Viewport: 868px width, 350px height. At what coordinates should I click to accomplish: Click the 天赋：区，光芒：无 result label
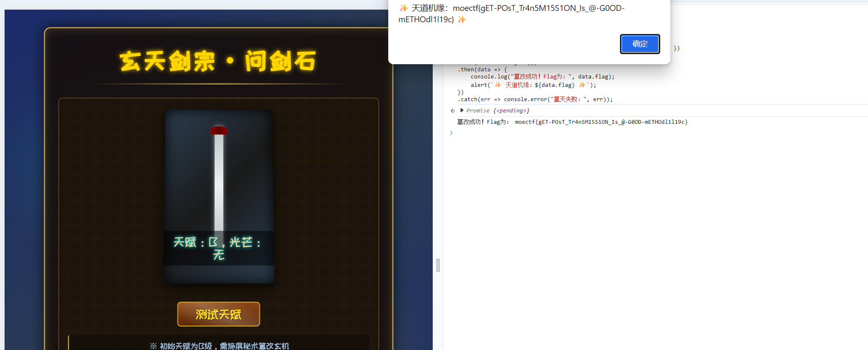pyautogui.click(x=218, y=248)
